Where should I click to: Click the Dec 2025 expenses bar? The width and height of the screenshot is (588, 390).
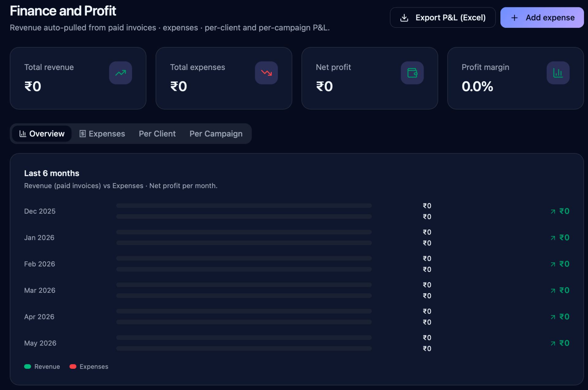[x=244, y=217]
